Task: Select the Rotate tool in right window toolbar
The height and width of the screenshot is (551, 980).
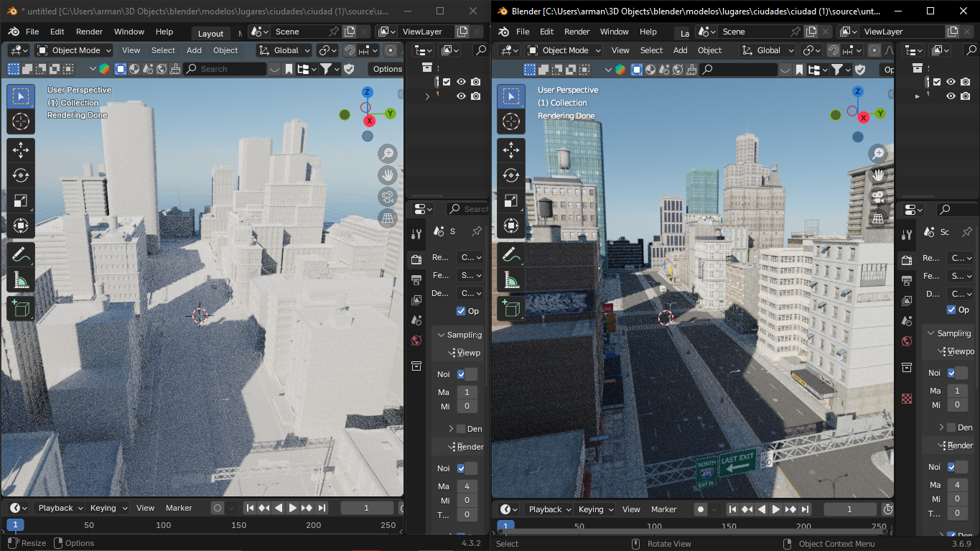Action: pos(511,175)
